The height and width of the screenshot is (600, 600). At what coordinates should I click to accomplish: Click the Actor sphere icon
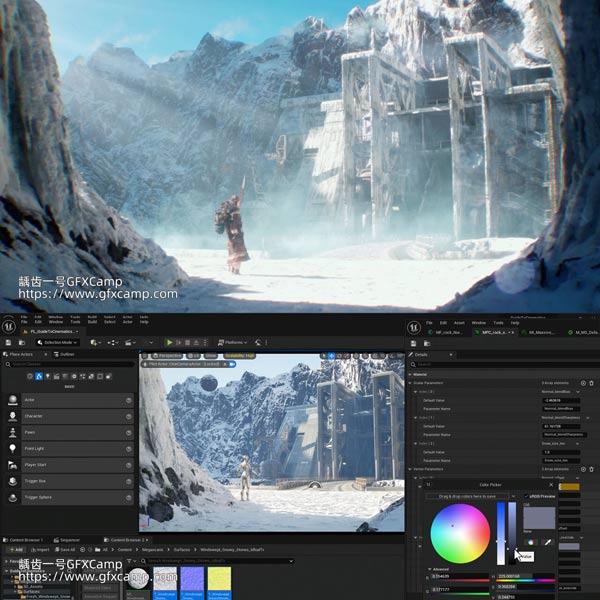[13, 400]
